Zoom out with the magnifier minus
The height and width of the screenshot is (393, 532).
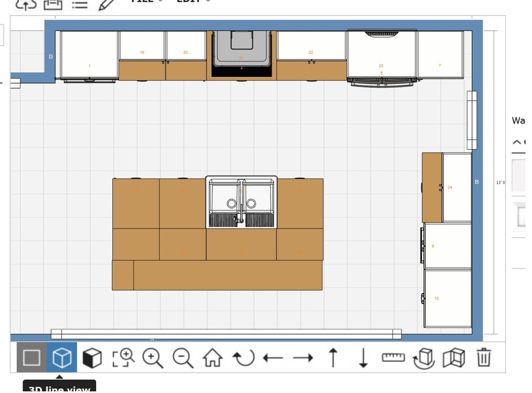(x=183, y=358)
